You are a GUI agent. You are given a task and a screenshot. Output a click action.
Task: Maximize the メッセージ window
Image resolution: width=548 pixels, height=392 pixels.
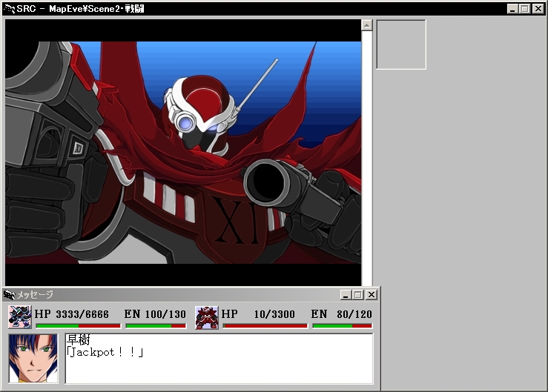(x=358, y=295)
